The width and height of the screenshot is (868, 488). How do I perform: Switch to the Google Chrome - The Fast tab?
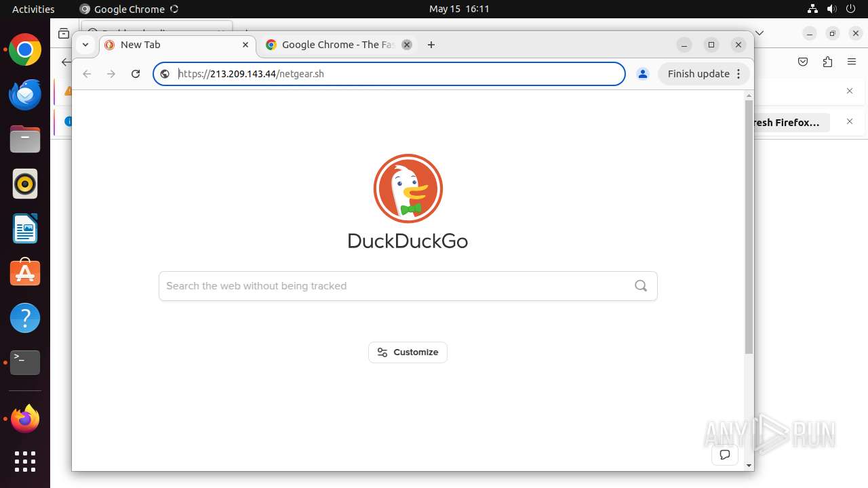338,45
